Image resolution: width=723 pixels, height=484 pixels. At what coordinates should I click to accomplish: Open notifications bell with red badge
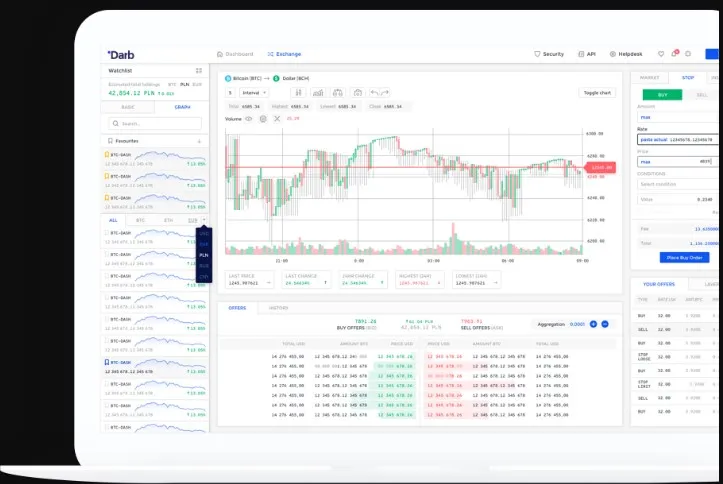(675, 53)
